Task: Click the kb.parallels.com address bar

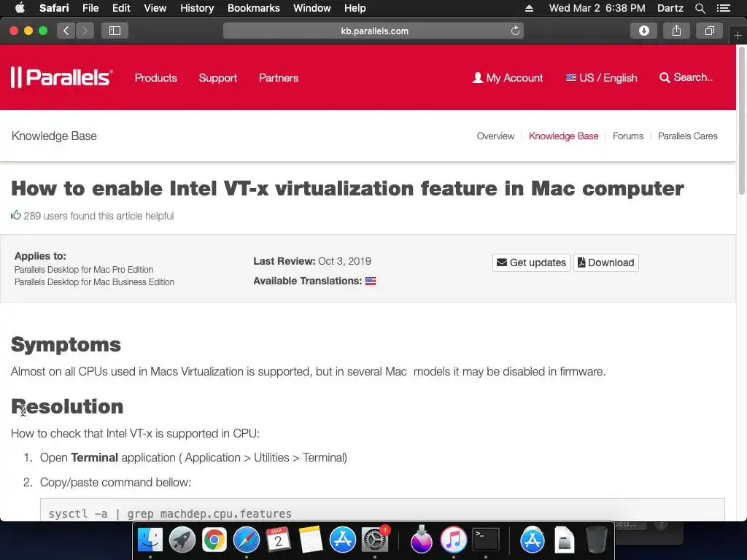Action: point(373,31)
